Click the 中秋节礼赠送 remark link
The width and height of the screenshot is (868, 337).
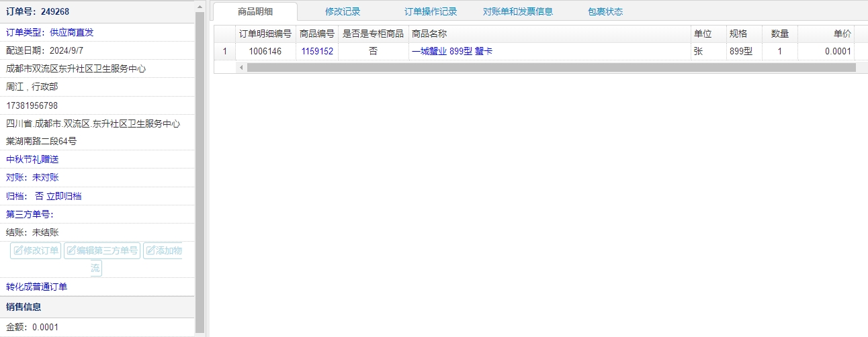33,159
